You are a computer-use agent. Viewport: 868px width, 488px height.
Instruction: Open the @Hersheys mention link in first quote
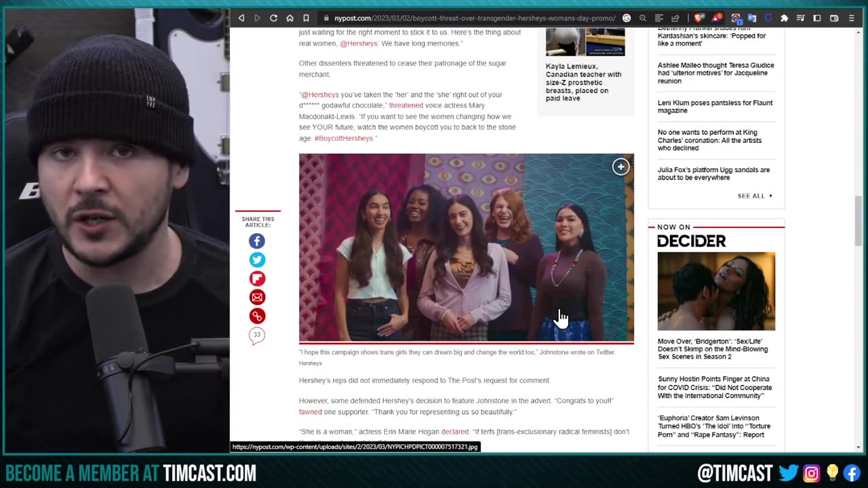point(359,43)
